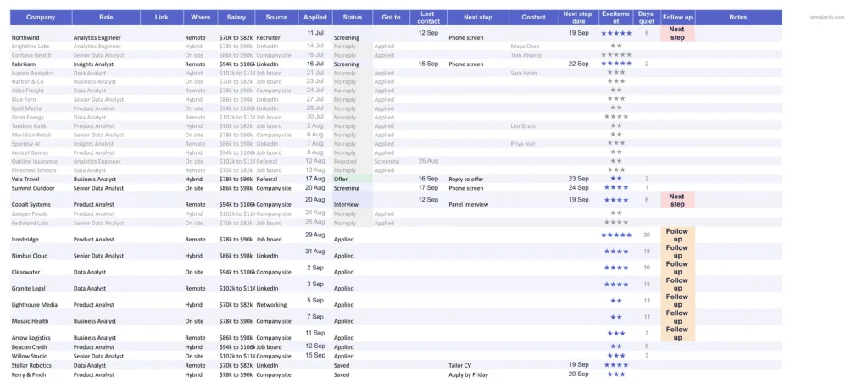The height and width of the screenshot is (388, 868).
Task: Click the Notes column header
Action: tap(738, 17)
